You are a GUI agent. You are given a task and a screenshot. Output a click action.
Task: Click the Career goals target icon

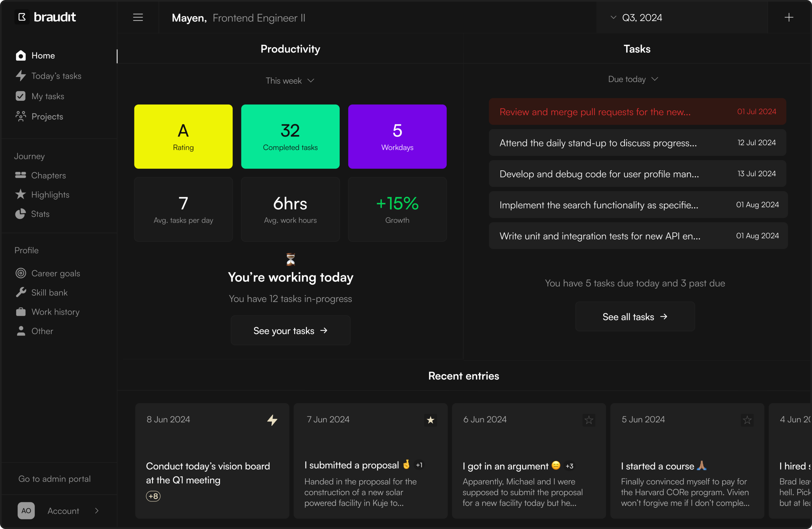click(x=20, y=273)
